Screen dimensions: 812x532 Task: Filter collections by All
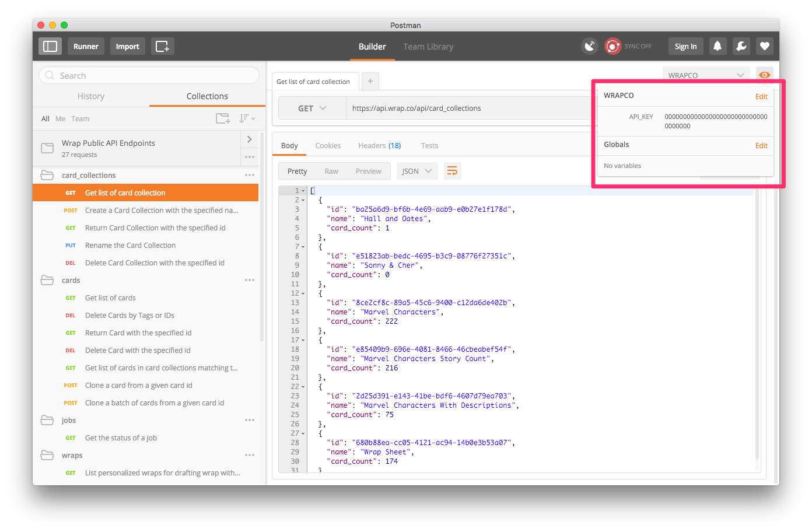(x=45, y=118)
